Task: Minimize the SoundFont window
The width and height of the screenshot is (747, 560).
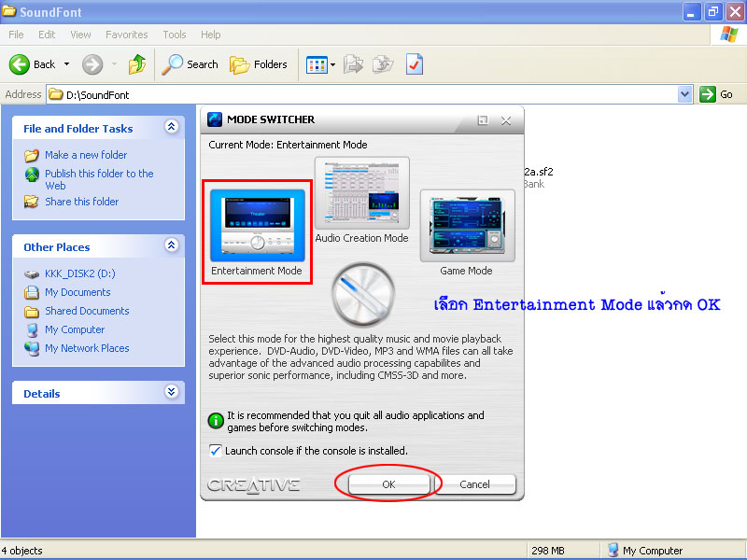Action: point(692,12)
